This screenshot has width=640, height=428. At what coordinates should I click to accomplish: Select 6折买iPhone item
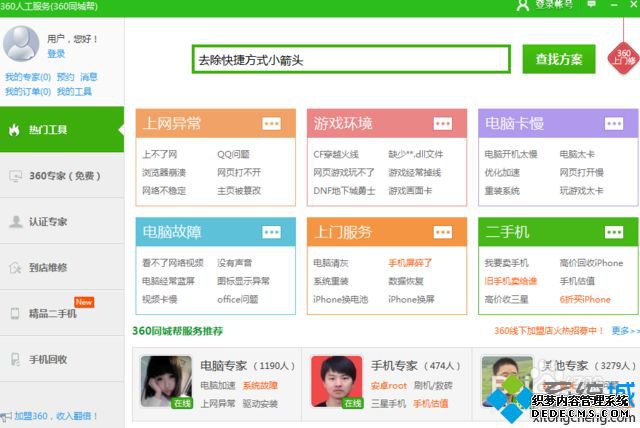(585, 299)
